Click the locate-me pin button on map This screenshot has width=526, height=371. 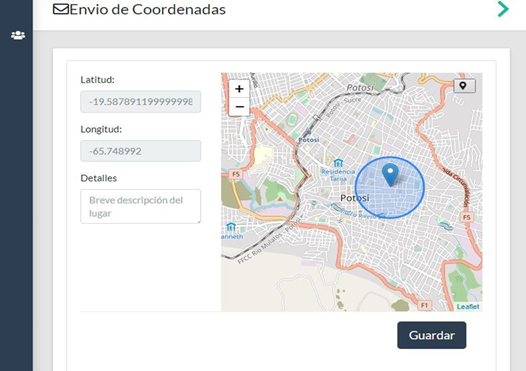click(464, 86)
